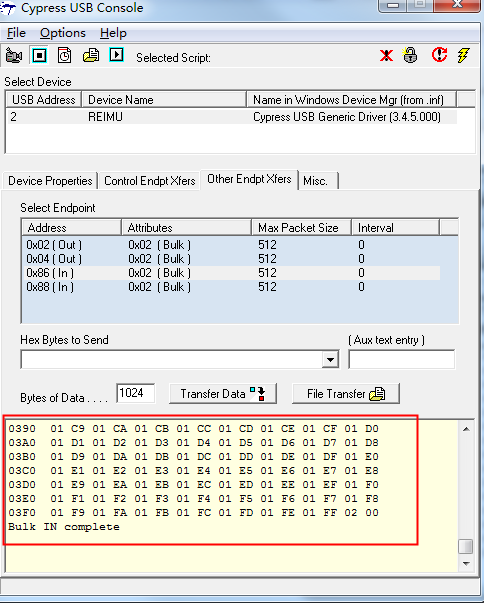Click the endpoint Address column header
Viewport: 484px width, 603px height.
pyautogui.click(x=72, y=228)
